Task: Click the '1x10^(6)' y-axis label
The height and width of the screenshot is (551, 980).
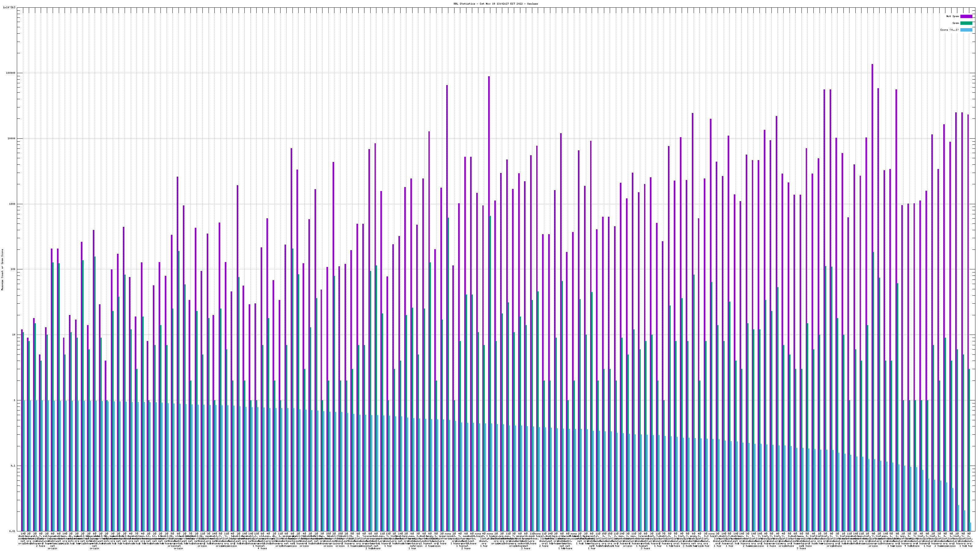Action: (9, 7)
